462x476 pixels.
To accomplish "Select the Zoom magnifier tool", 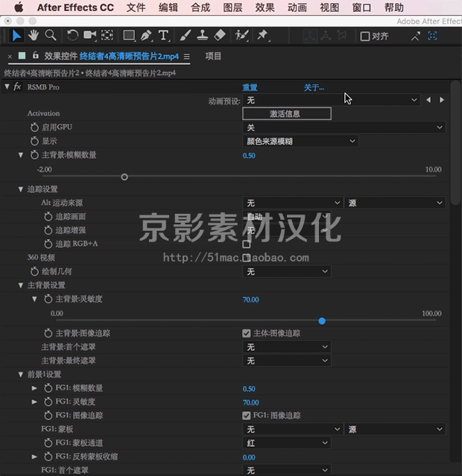I will point(51,36).
